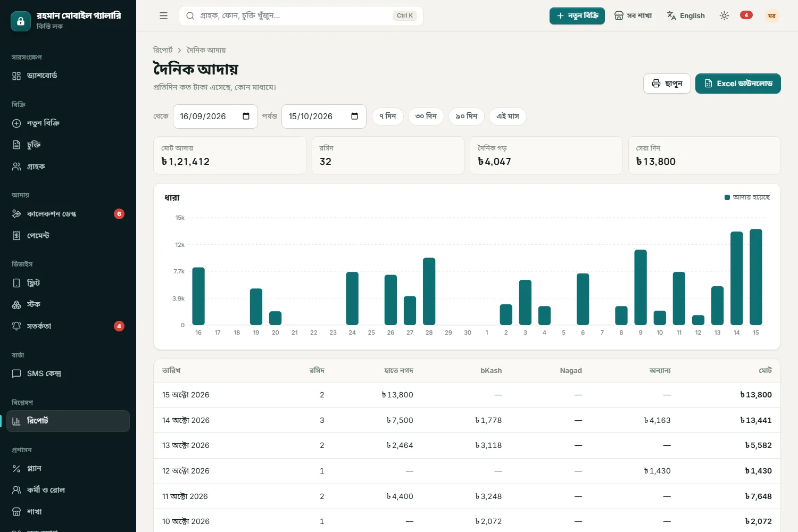Click the নতুন বিক্রি button in top bar
The image size is (798, 532).
point(577,16)
